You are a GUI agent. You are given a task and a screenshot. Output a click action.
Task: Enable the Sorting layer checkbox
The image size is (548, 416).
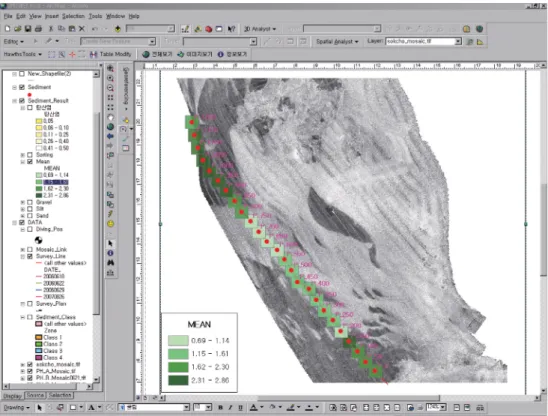coord(30,155)
